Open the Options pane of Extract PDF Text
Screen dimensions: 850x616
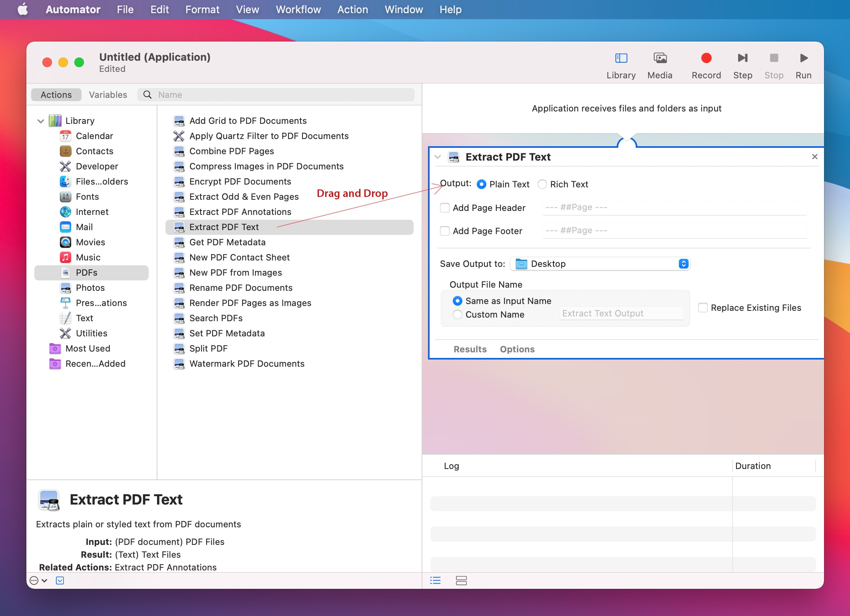click(x=517, y=349)
